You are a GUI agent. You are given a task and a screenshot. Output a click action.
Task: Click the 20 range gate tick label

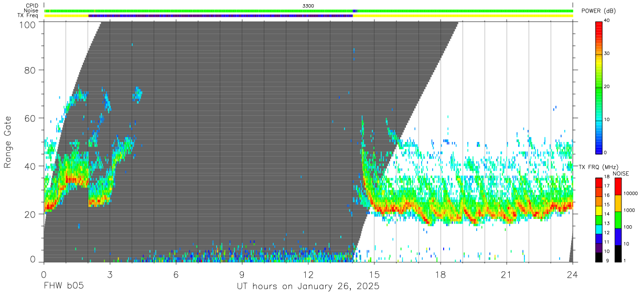pyautogui.click(x=30, y=214)
